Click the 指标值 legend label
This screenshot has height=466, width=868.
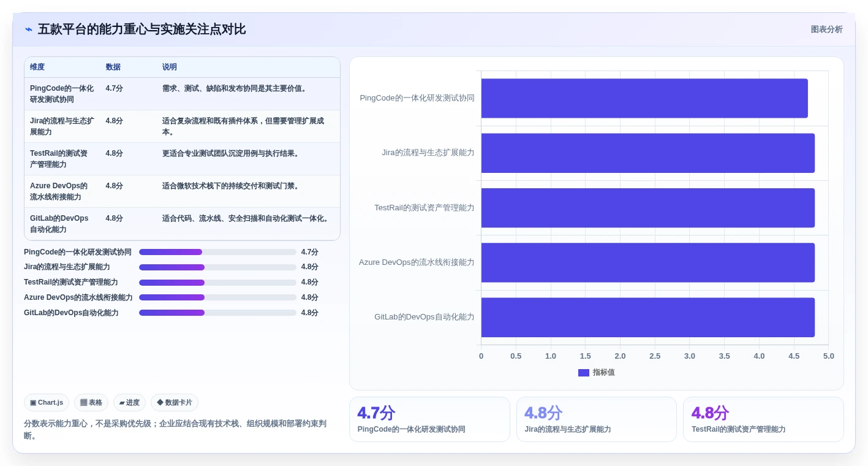pos(603,373)
